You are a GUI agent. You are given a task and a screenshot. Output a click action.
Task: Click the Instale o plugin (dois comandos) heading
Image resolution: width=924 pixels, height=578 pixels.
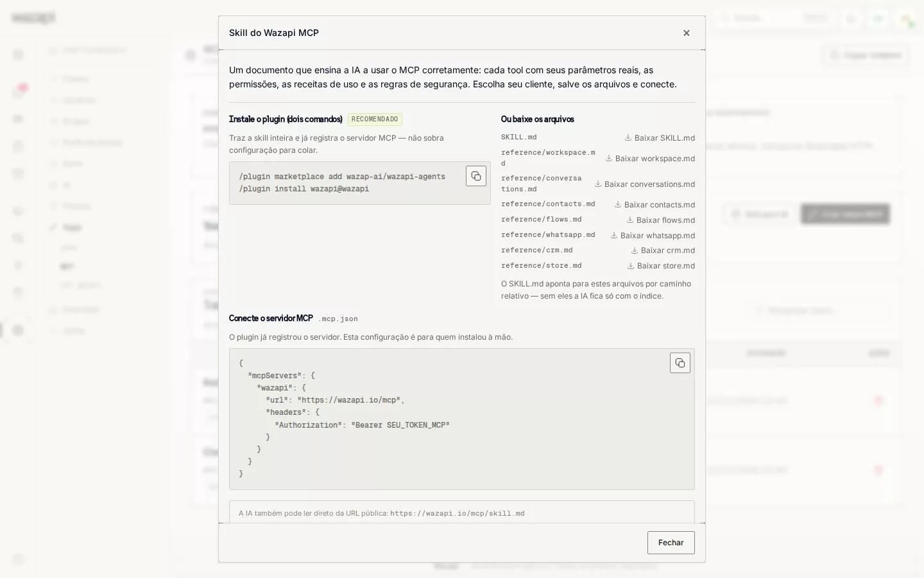286,119
